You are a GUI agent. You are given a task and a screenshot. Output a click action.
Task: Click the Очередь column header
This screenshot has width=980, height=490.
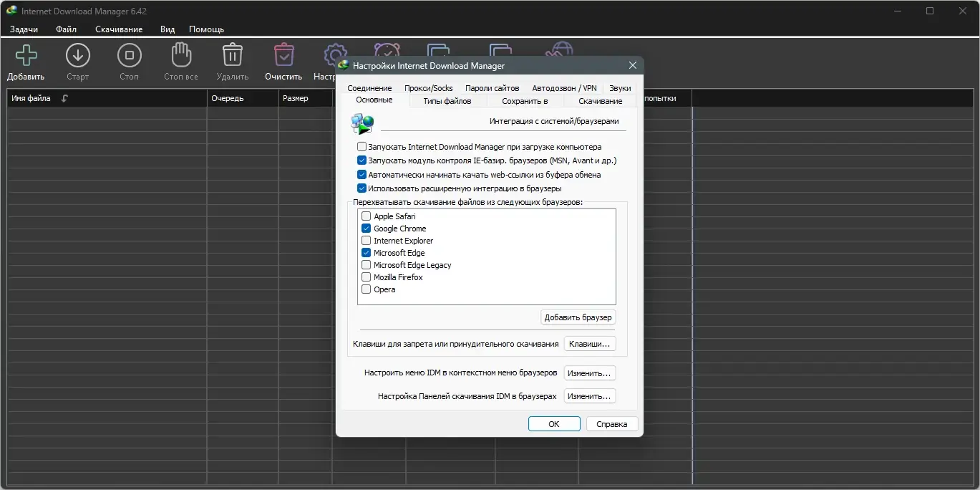click(x=243, y=98)
